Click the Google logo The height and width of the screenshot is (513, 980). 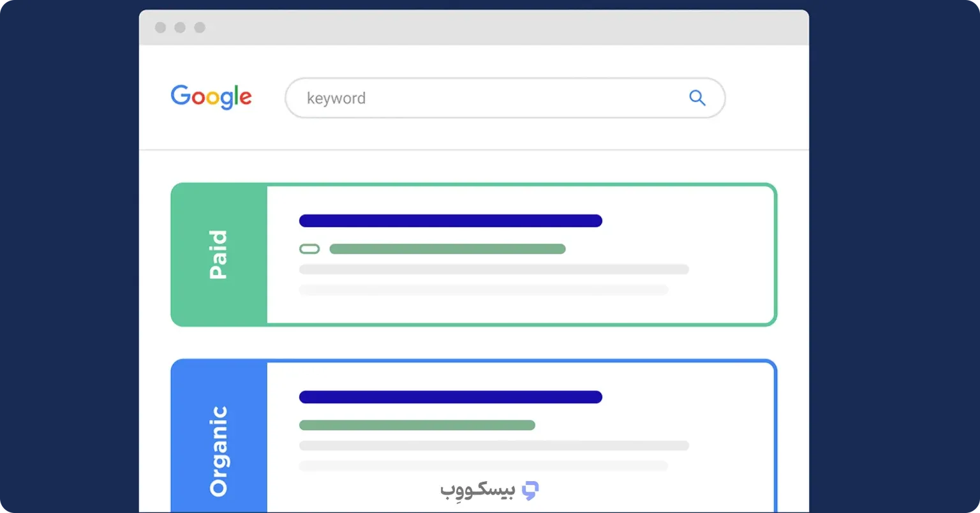tap(211, 97)
